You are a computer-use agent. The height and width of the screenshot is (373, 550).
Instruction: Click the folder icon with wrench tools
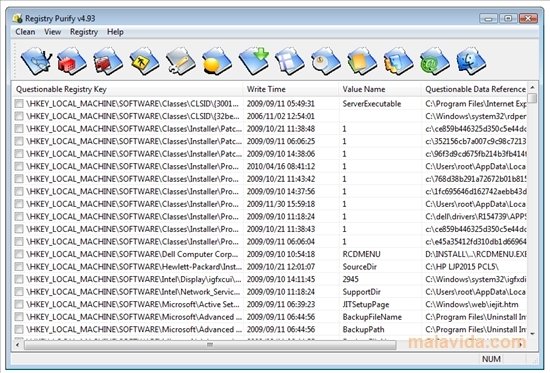pos(181,61)
